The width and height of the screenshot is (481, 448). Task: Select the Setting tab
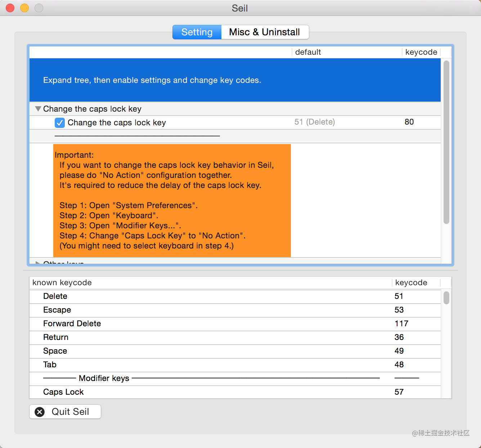(197, 32)
